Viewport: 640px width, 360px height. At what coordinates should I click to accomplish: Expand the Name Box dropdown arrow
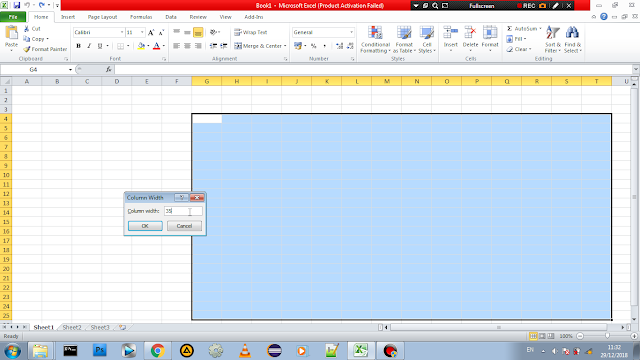[x=70, y=69]
